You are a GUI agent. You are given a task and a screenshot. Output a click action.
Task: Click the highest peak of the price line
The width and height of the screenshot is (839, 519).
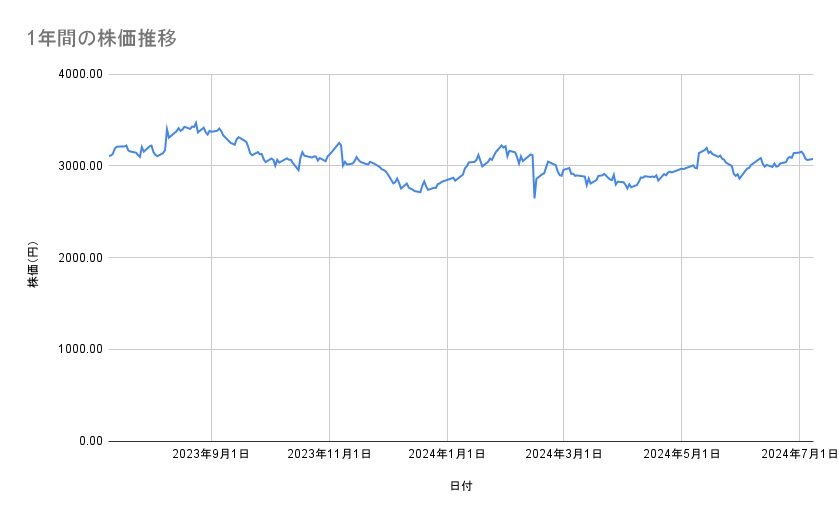(x=195, y=122)
